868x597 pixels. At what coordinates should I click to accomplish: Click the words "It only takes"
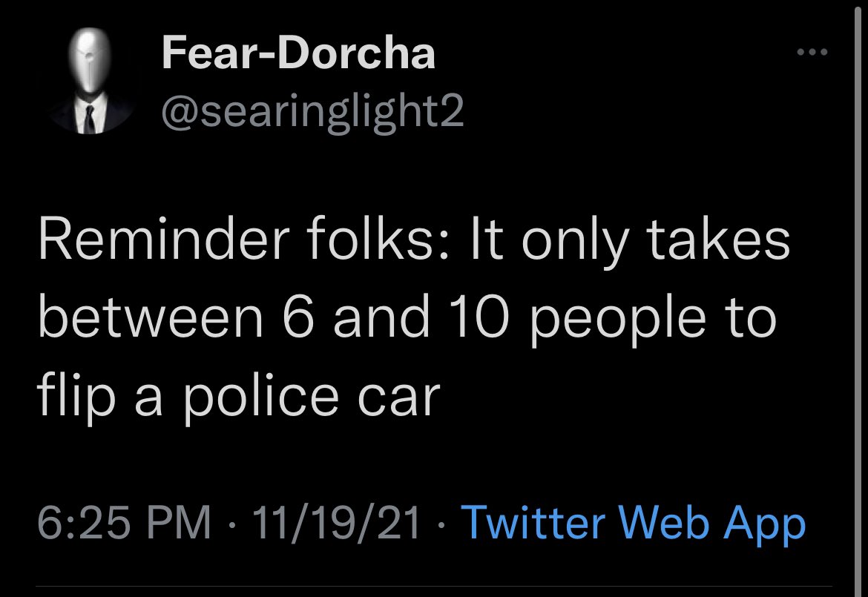point(630,241)
